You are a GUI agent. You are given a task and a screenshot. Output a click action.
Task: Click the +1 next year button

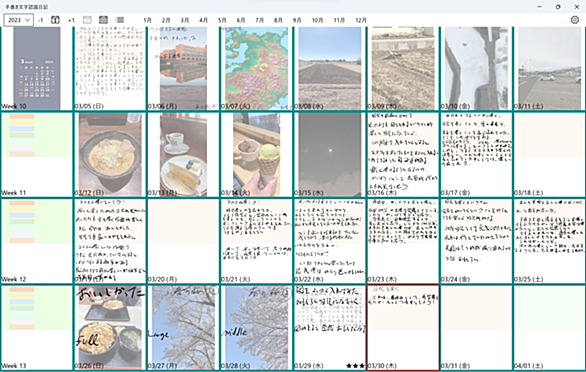click(x=71, y=20)
